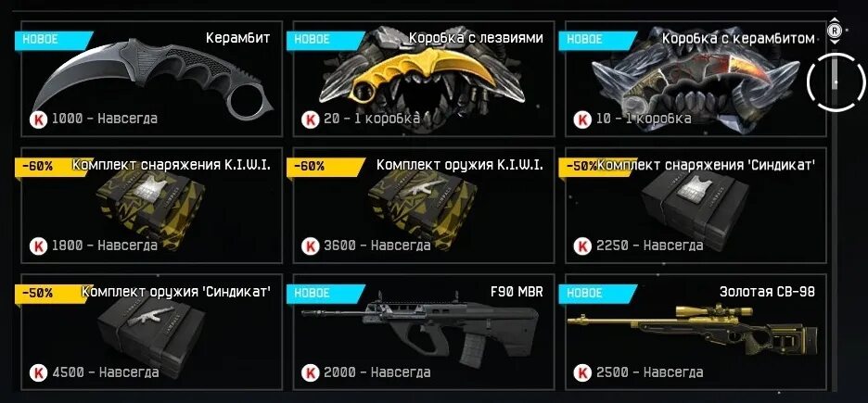868x403 pixels.
Task: Click the 2000 – Навсегда price text
Action: pyautogui.click(x=377, y=372)
